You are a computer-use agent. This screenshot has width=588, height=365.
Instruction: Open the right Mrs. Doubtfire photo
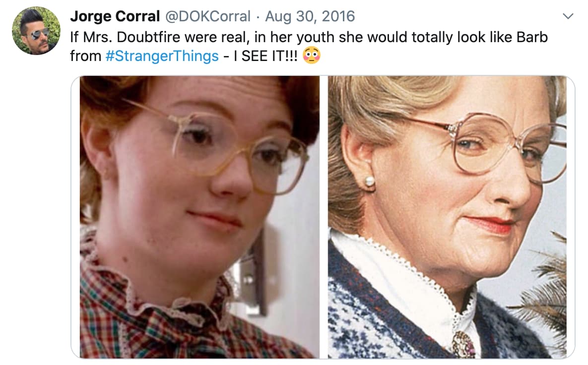pyautogui.click(x=447, y=217)
